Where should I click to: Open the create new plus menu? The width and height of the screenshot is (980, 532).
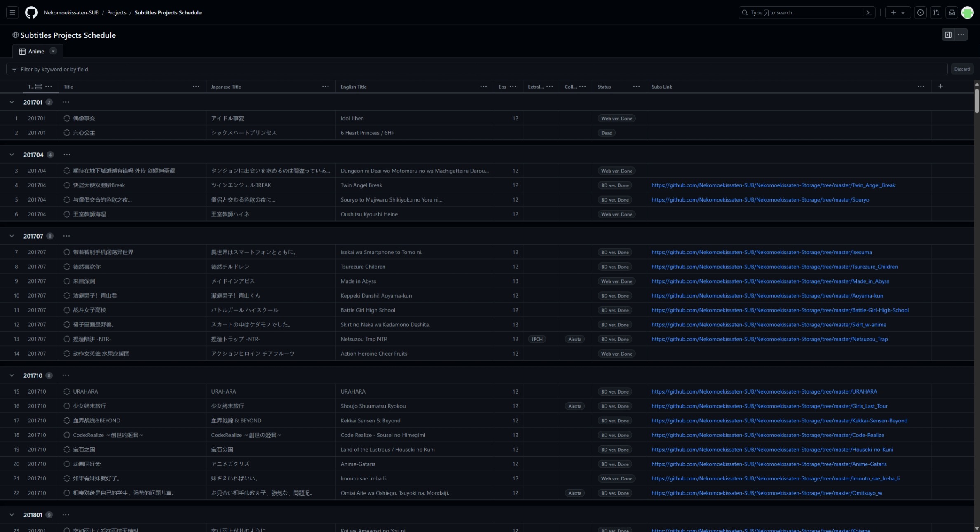898,12
